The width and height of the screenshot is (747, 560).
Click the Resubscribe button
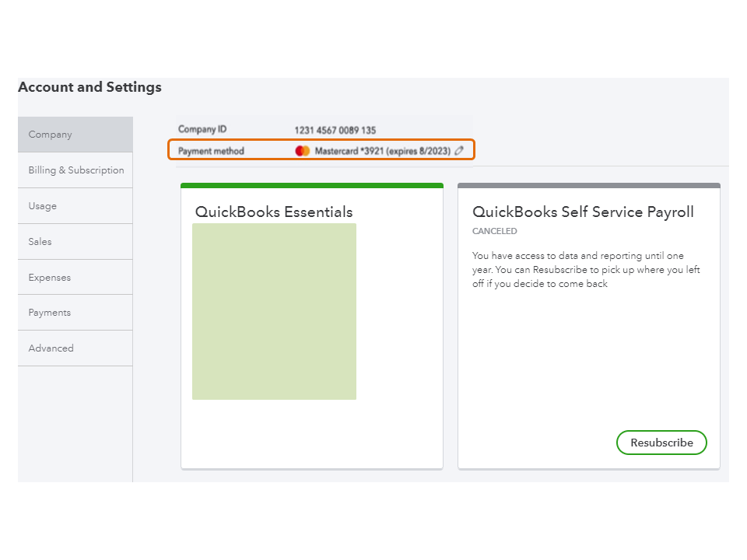tap(661, 443)
